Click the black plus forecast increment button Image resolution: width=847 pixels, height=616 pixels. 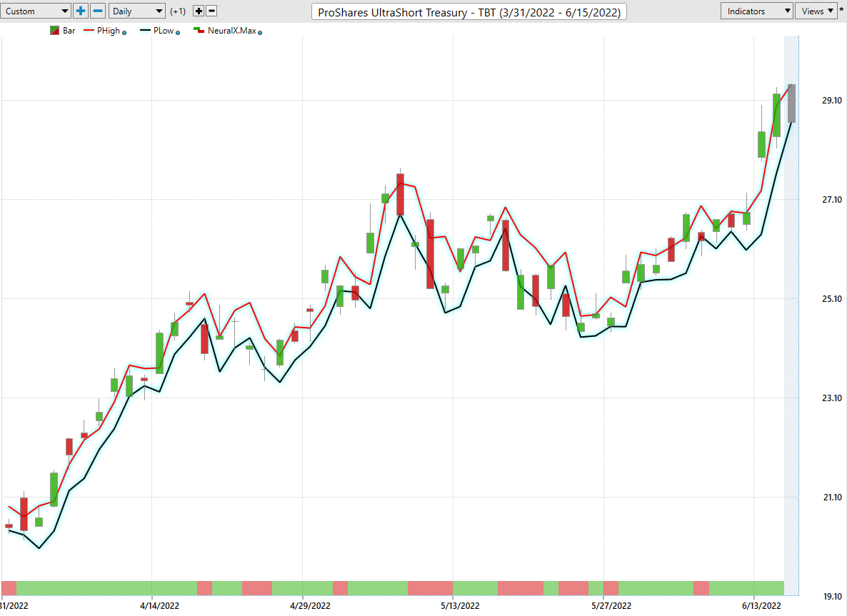[199, 11]
